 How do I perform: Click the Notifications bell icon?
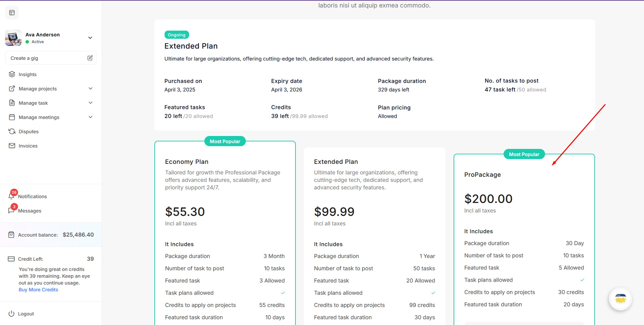11,196
